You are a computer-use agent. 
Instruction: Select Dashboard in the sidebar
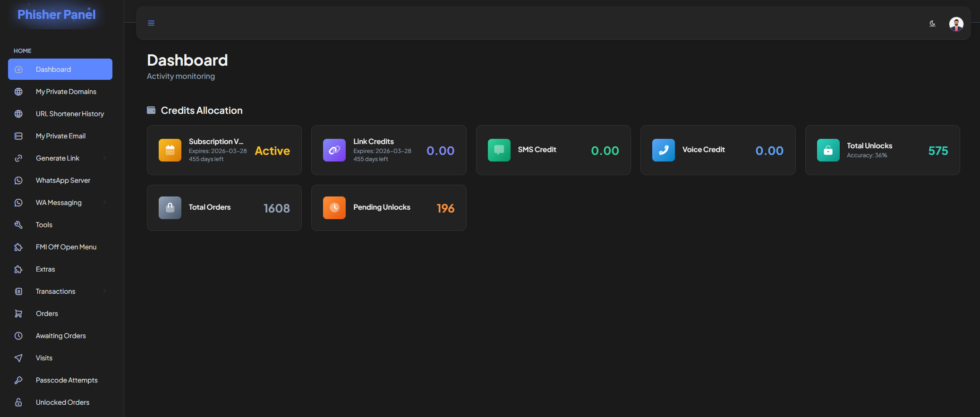pos(60,69)
